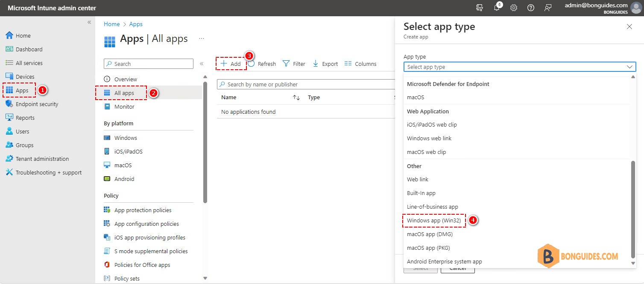Collapse the Apps blade menu chevron
This screenshot has height=284, width=644.
click(202, 64)
